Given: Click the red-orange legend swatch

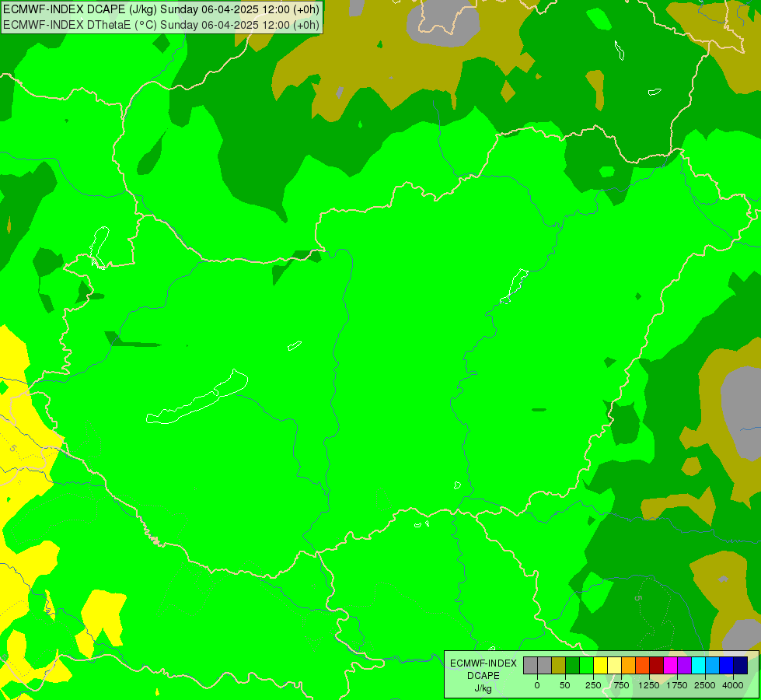Looking at the screenshot, I should pyautogui.click(x=643, y=666).
